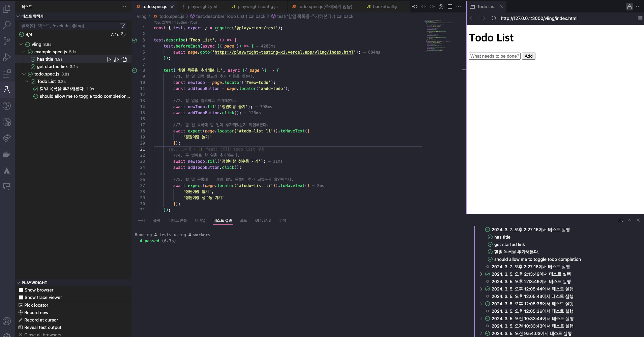Maximize the bottom panel with chevron up
Viewport: 644px width, 337px height.
pyautogui.click(x=630, y=220)
